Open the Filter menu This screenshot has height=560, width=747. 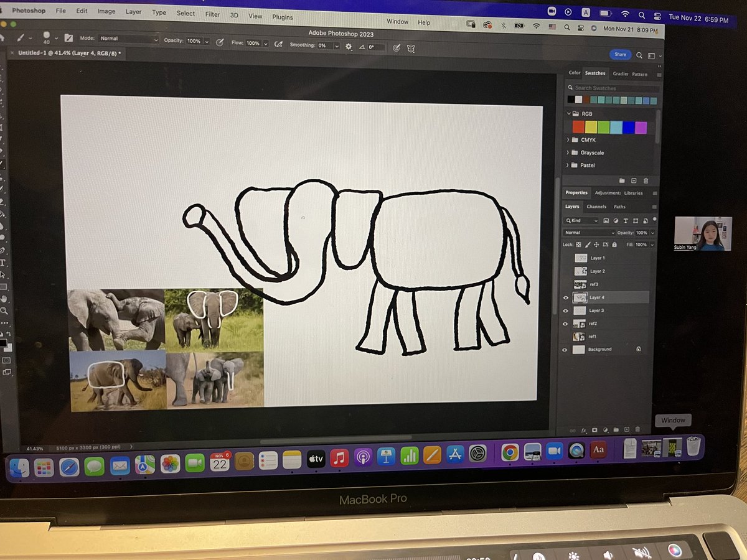[212, 14]
